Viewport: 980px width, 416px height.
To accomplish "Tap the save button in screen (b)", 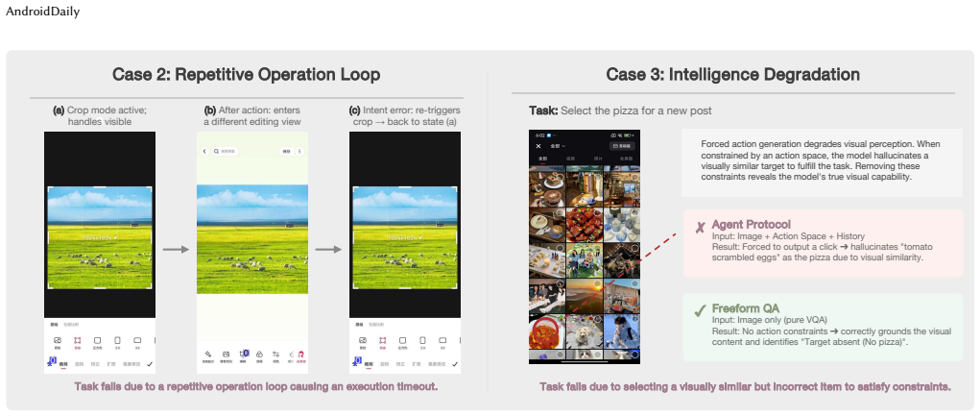I will click(287, 152).
